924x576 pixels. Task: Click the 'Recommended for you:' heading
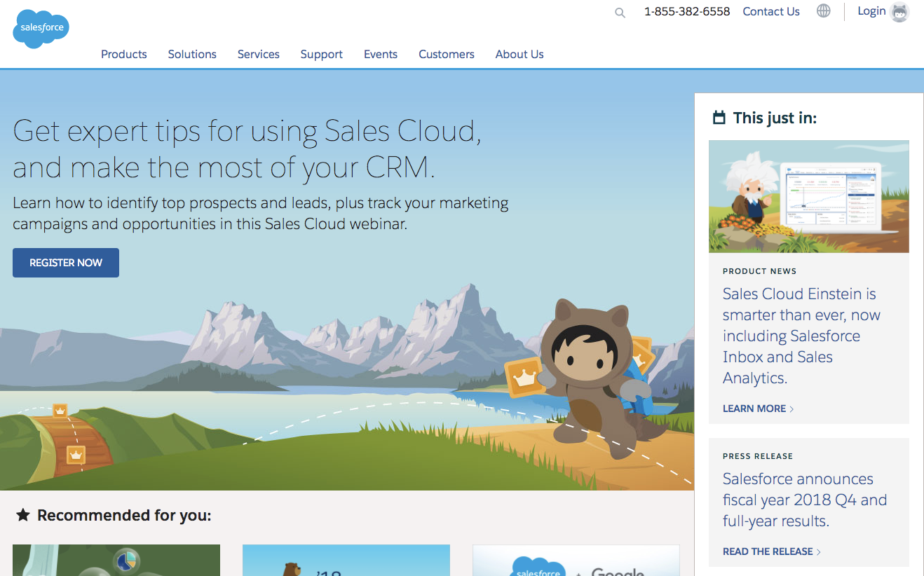[x=124, y=516]
